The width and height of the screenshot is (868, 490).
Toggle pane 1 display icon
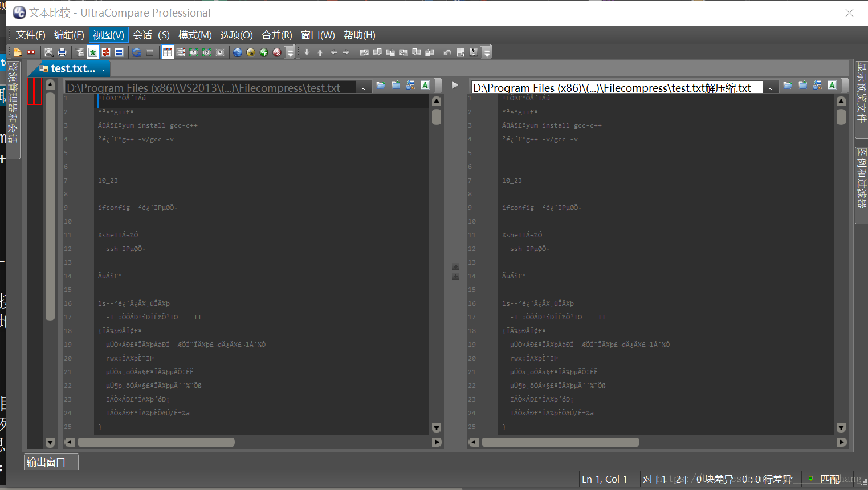coord(194,52)
